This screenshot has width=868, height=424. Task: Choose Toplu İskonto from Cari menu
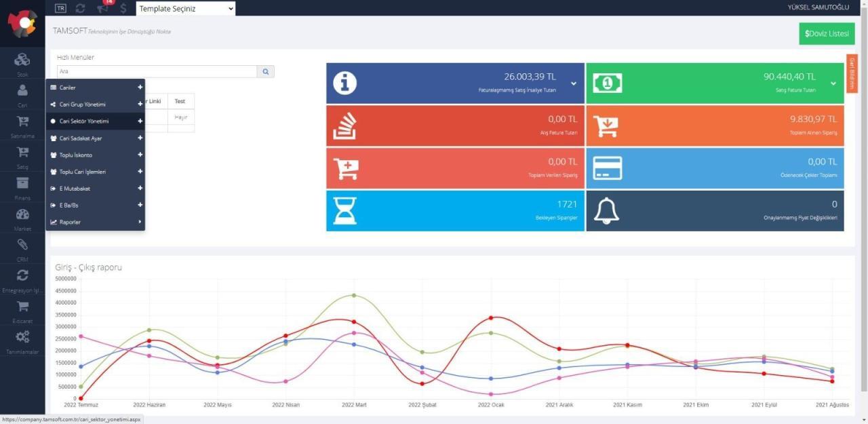tap(76, 155)
